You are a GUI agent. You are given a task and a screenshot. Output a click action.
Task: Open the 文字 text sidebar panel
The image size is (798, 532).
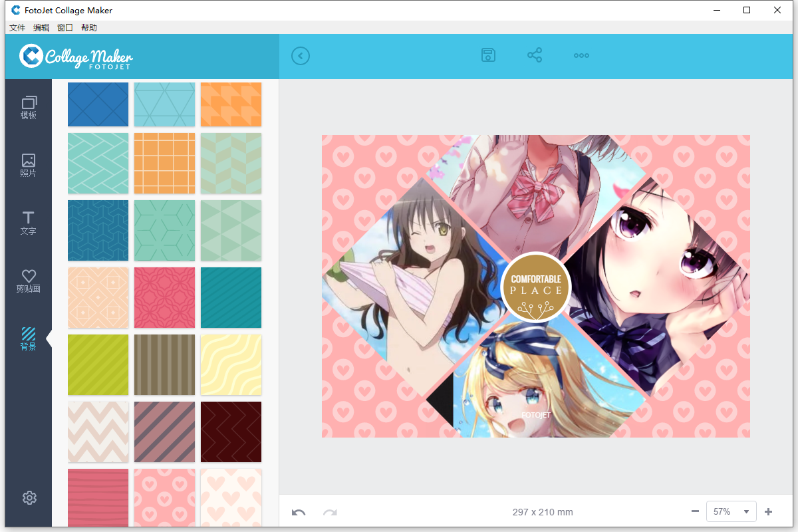[x=29, y=223]
